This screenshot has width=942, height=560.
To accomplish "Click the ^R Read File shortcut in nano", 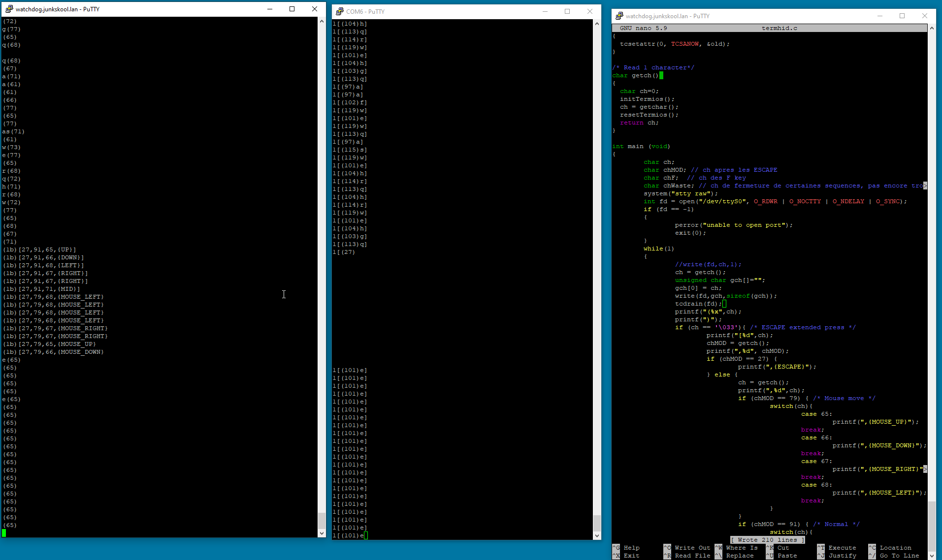I will [x=687, y=556].
